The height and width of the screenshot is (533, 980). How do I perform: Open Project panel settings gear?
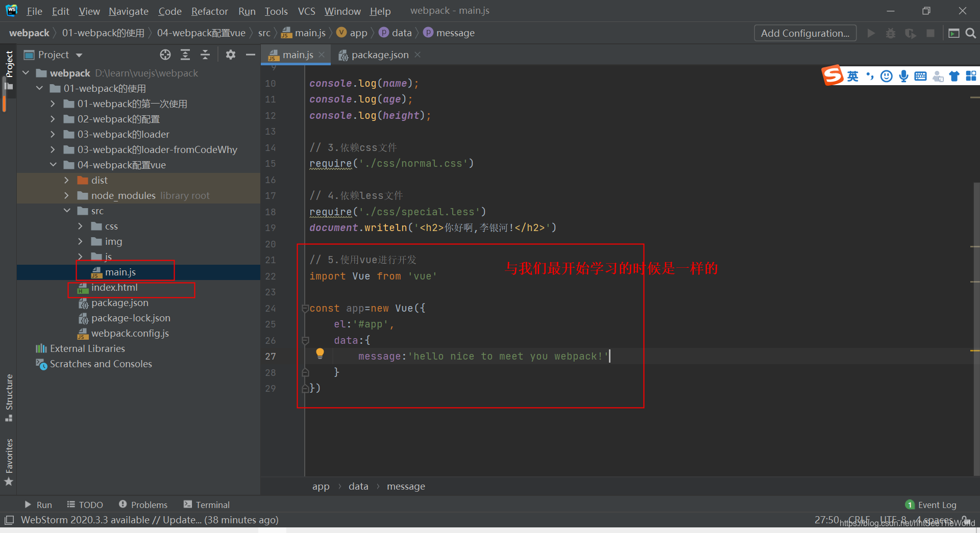pyautogui.click(x=231, y=55)
